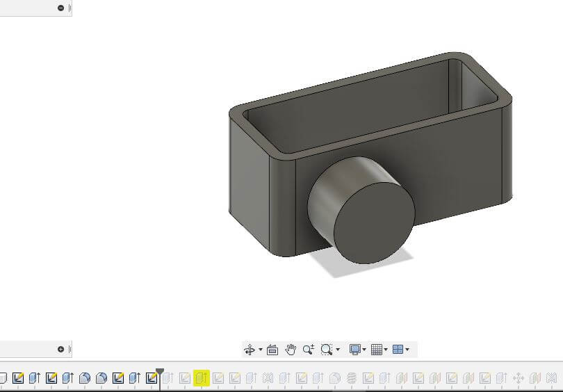The height and width of the screenshot is (392, 563).
Task: Select the faded extrude right after marker
Action: coord(168,378)
